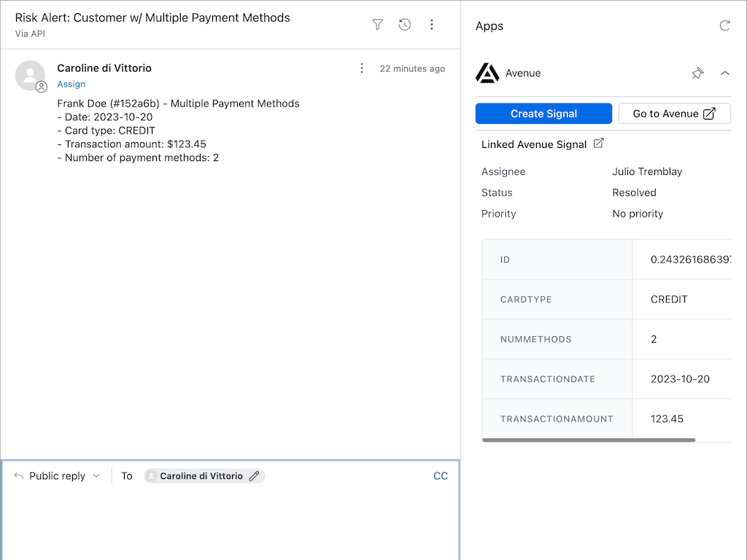Collapse the Avenue app section
This screenshot has width=747, height=560.
[x=724, y=73]
